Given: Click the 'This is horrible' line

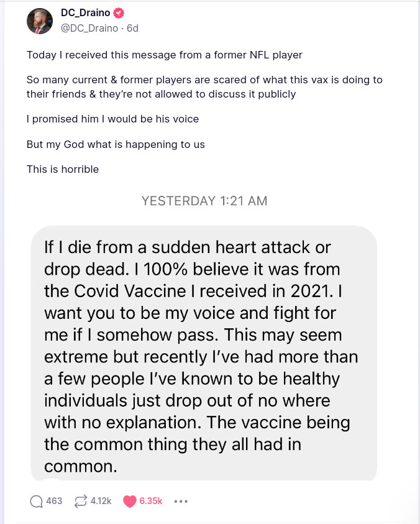Looking at the screenshot, I should pyautogui.click(x=63, y=169).
